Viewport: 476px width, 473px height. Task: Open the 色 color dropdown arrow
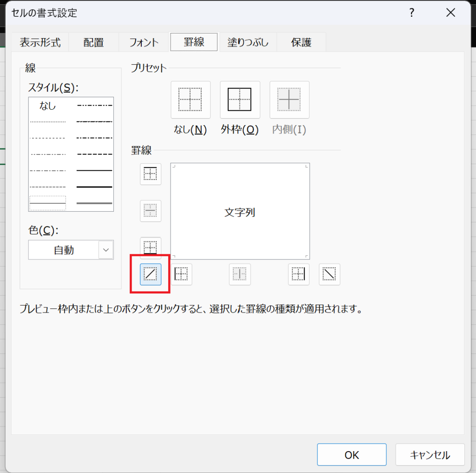tap(106, 250)
